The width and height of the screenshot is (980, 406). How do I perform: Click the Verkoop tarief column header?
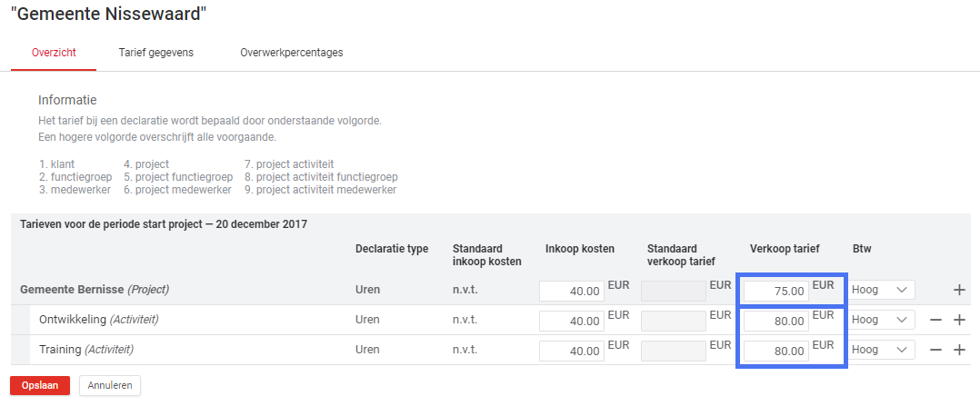[x=785, y=249]
